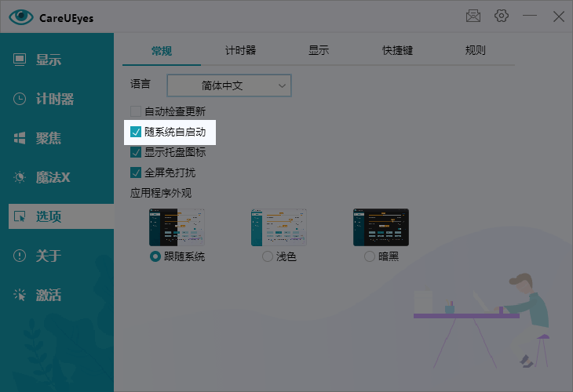This screenshot has width=573, height=392.
Task: Open the 简体中文 language dropdown
Action: [x=229, y=85]
